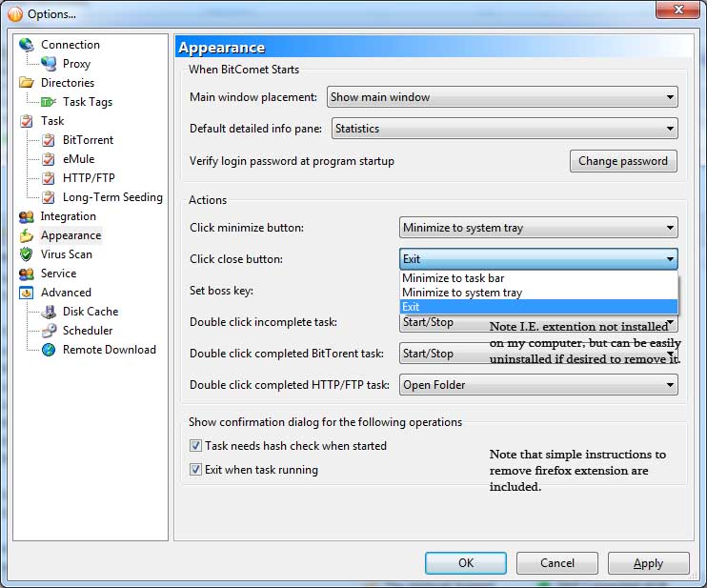Select Remote Download in tree
This screenshot has width=707, height=588.
(x=110, y=350)
